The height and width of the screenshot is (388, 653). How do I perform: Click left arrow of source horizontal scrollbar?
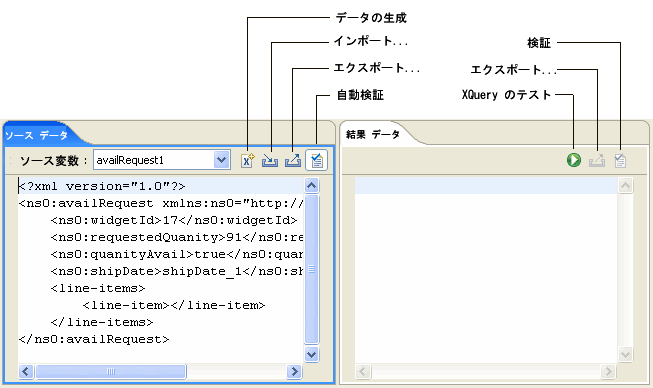[26, 371]
